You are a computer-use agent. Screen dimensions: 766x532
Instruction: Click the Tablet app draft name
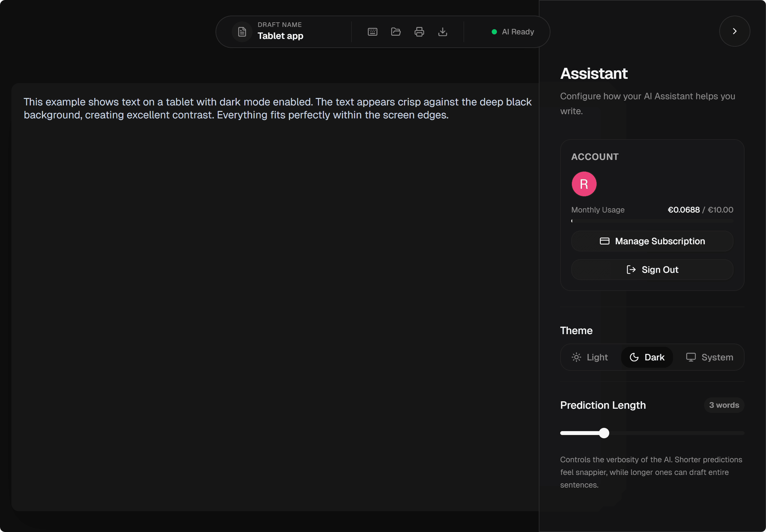click(x=280, y=36)
